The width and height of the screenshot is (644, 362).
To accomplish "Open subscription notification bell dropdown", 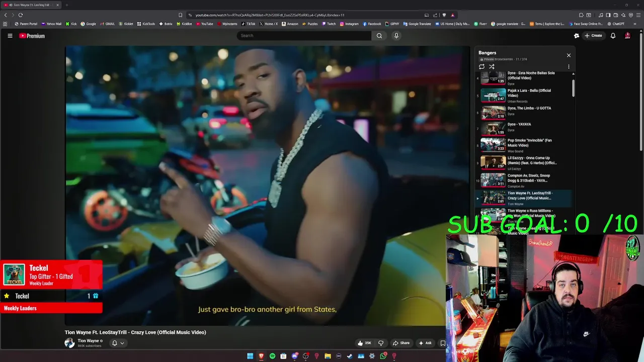I will coord(118,343).
